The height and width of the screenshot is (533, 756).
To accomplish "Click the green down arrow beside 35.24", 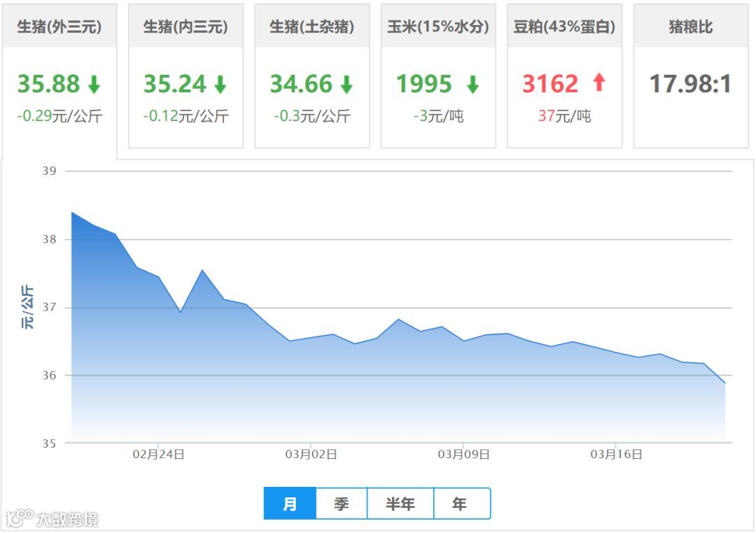I will click(x=220, y=85).
